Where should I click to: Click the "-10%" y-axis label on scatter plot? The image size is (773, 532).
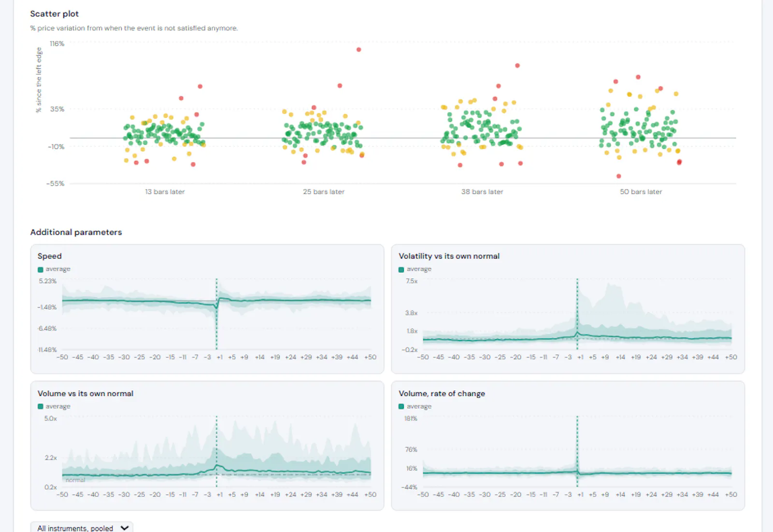coord(56,146)
